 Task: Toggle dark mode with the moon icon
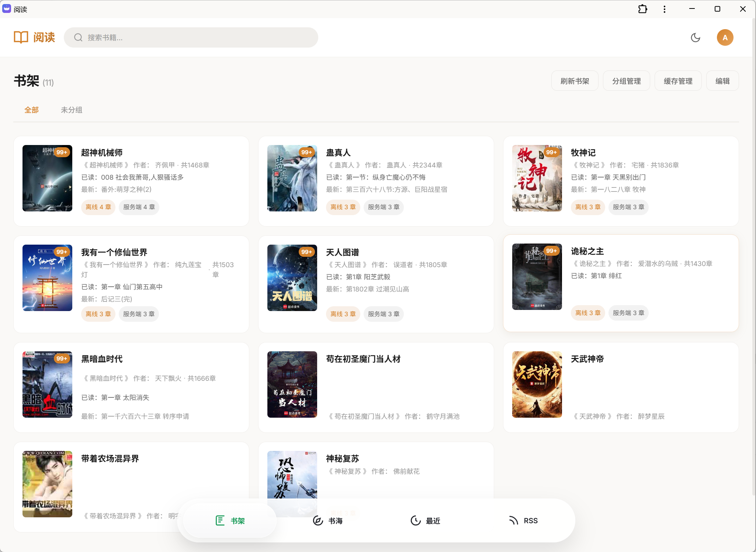[x=695, y=37]
